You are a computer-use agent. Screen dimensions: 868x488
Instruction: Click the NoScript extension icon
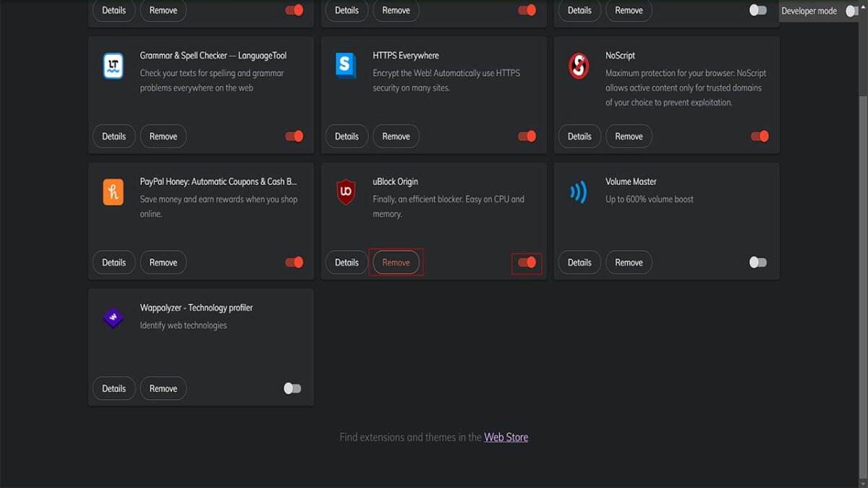579,66
